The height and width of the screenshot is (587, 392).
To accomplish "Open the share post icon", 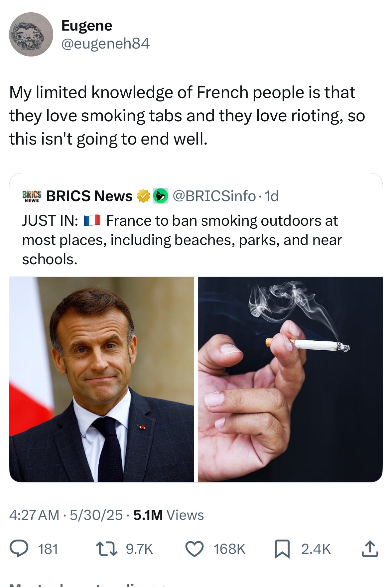I will tap(370, 548).
